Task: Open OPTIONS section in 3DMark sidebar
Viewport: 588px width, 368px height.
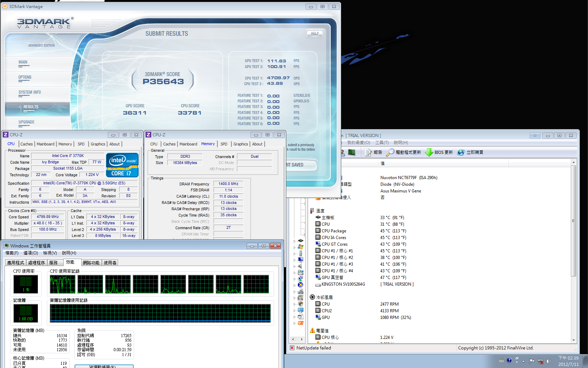Action: pos(25,77)
